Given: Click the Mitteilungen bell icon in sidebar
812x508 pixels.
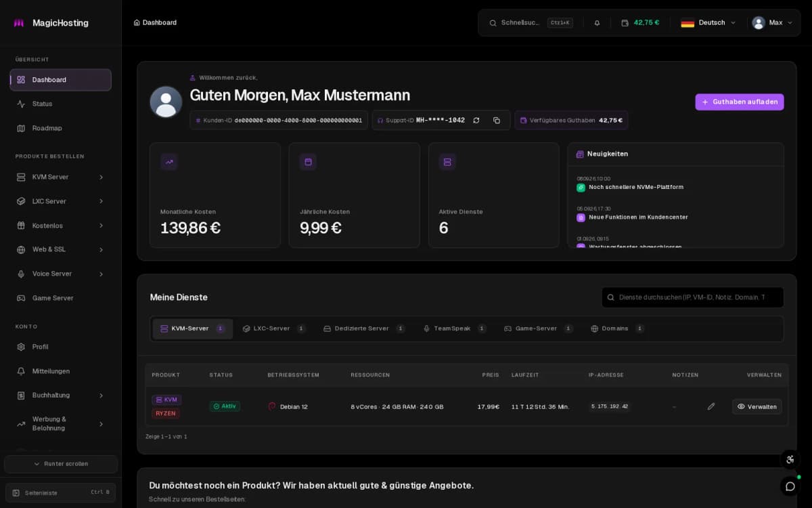Looking at the screenshot, I should 21,371.
